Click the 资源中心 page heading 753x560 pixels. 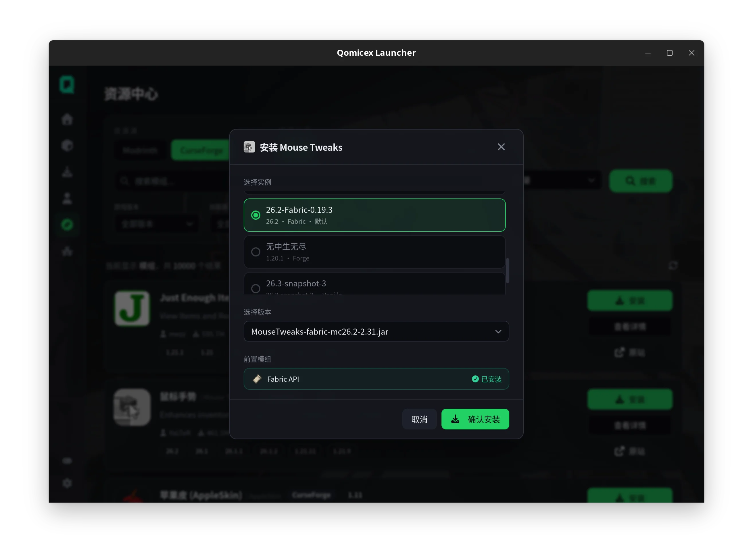pos(131,94)
